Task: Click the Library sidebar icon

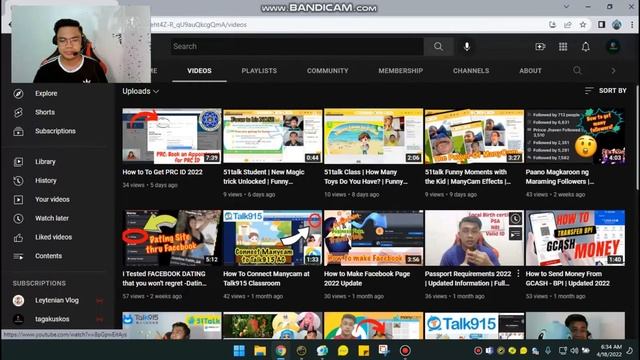Action: 18,162
